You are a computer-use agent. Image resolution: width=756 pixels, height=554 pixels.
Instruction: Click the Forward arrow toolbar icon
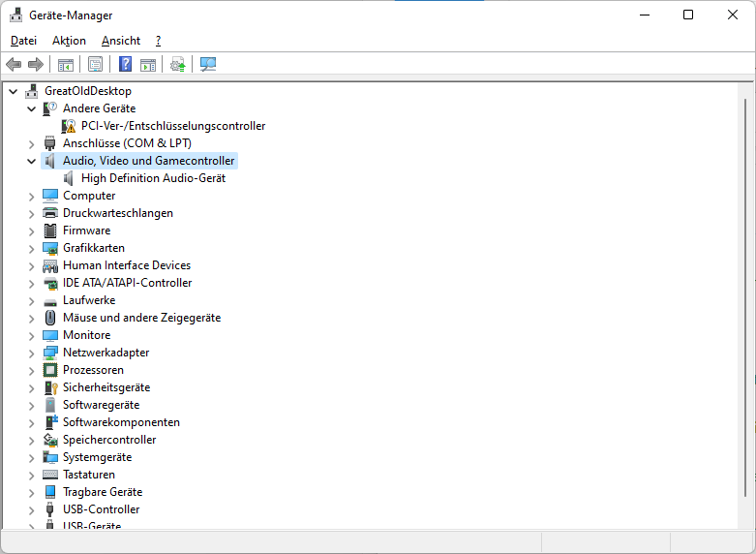pos(36,64)
